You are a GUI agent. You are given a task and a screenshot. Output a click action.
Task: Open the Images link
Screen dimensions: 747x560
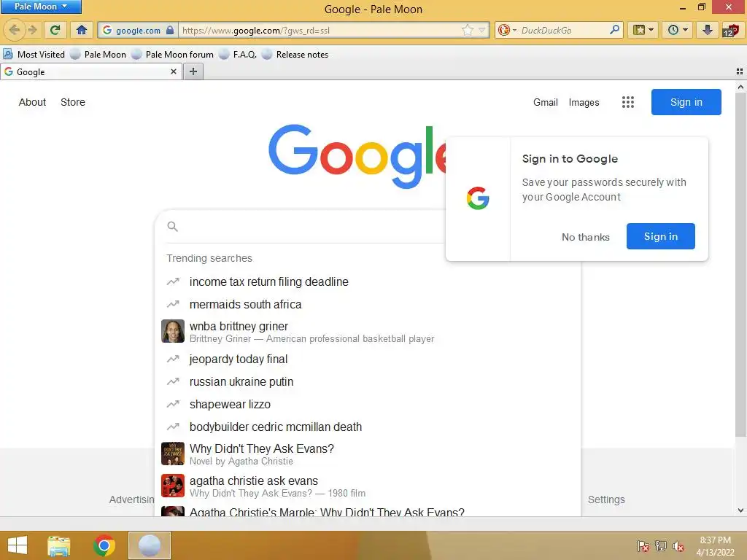(584, 102)
